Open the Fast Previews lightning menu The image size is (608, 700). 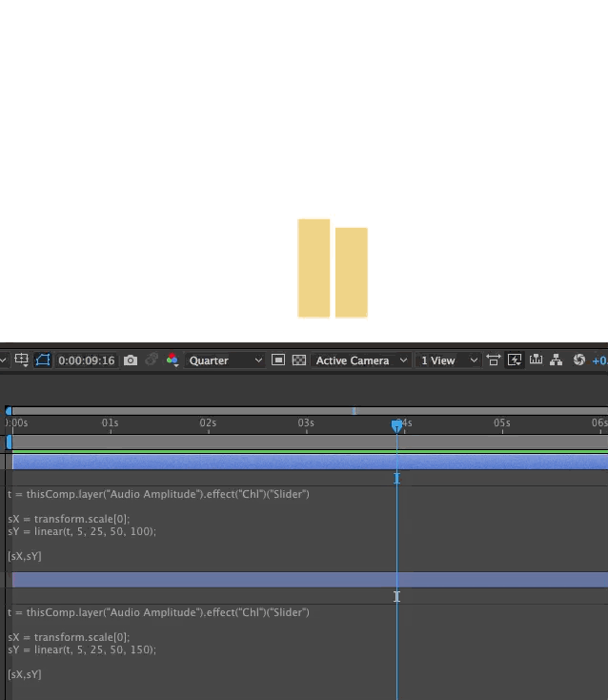515,360
